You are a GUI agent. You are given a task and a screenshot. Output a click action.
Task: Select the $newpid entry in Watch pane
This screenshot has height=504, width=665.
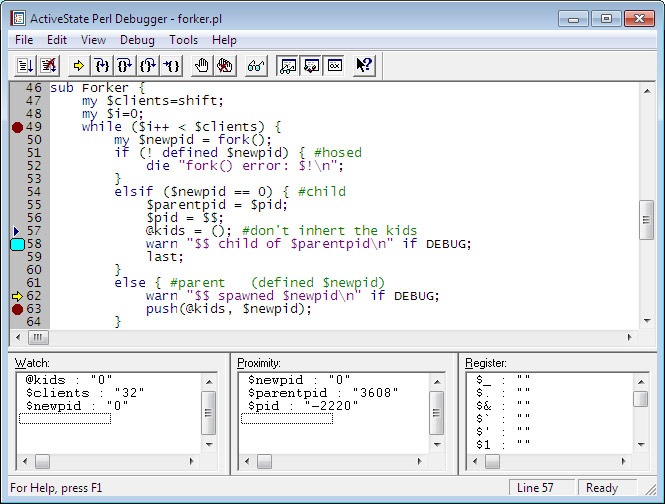(77, 406)
